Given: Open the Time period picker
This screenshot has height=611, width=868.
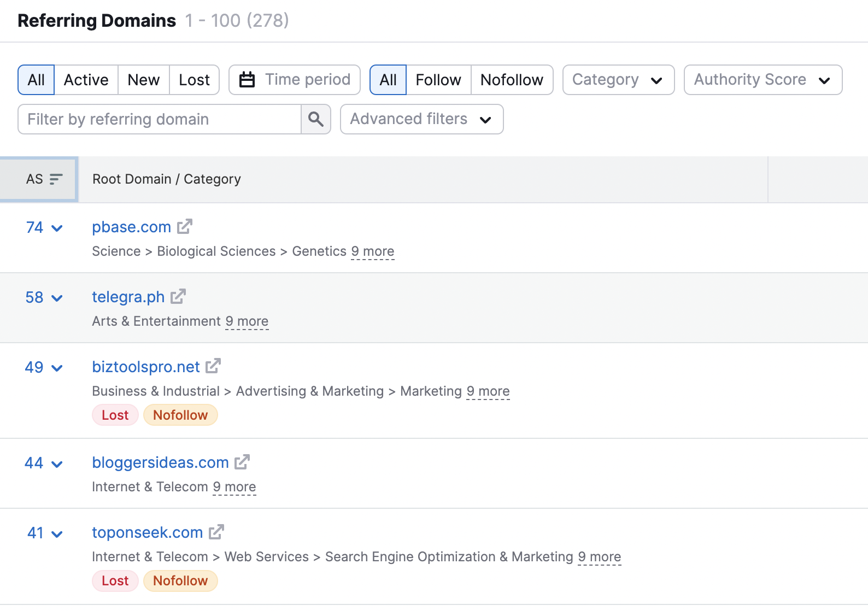Looking at the screenshot, I should pyautogui.click(x=295, y=80).
